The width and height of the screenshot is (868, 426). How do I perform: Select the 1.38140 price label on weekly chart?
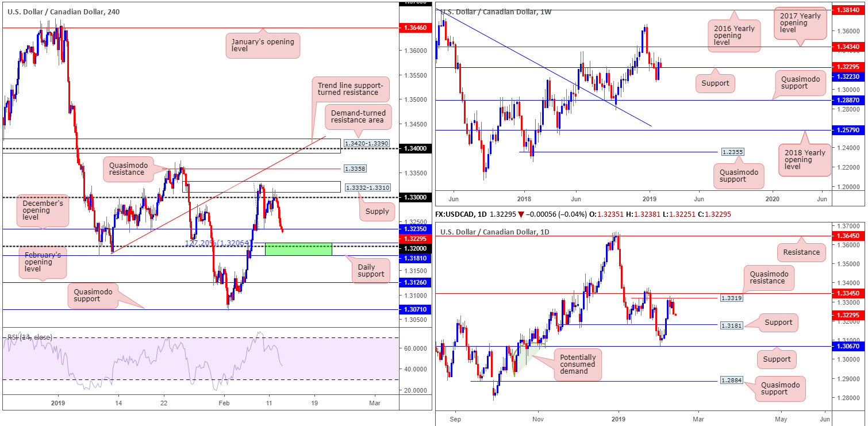click(849, 11)
